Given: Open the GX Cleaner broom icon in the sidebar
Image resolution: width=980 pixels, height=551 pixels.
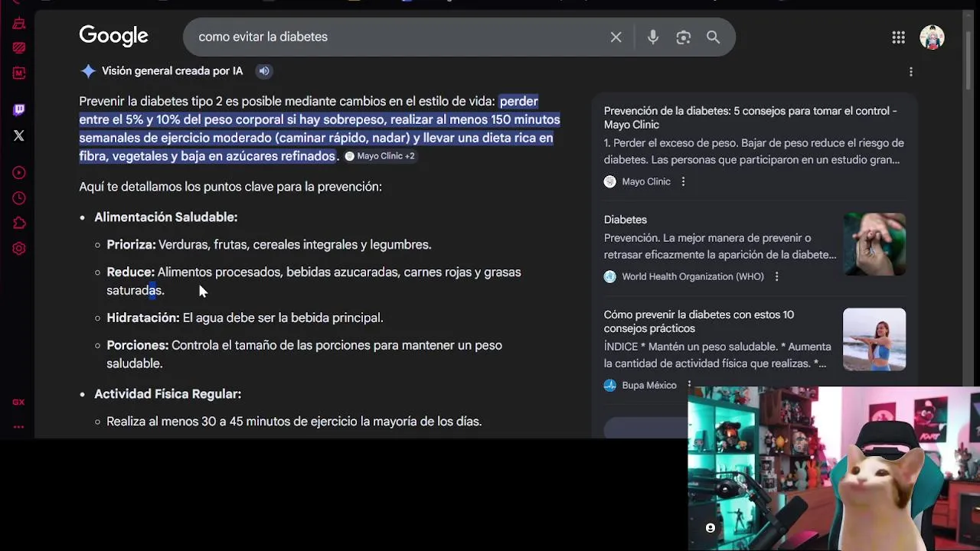Looking at the screenshot, I should [x=19, y=23].
